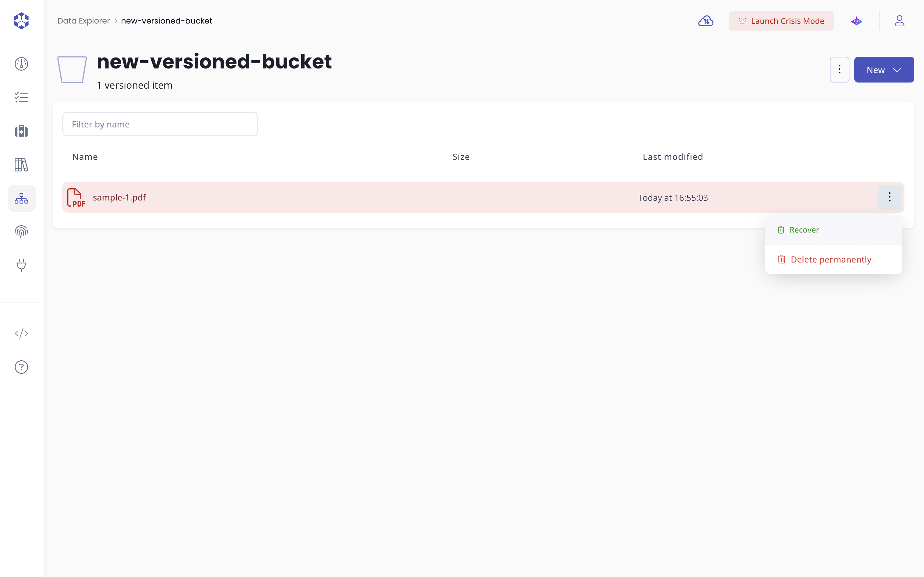
Task: Click new-versioned-bucket in the breadcrumb
Action: click(x=166, y=21)
